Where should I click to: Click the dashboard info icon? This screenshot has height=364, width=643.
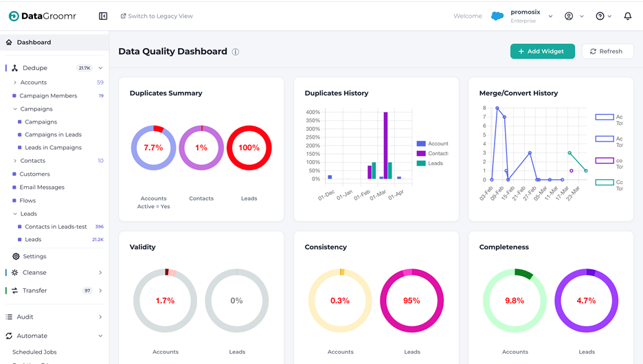point(236,52)
